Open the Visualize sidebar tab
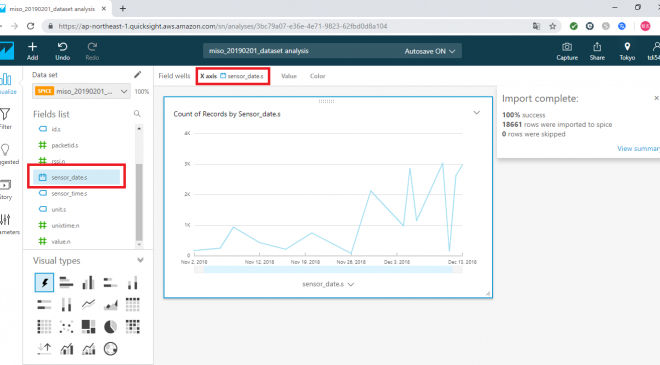 click(x=6, y=84)
